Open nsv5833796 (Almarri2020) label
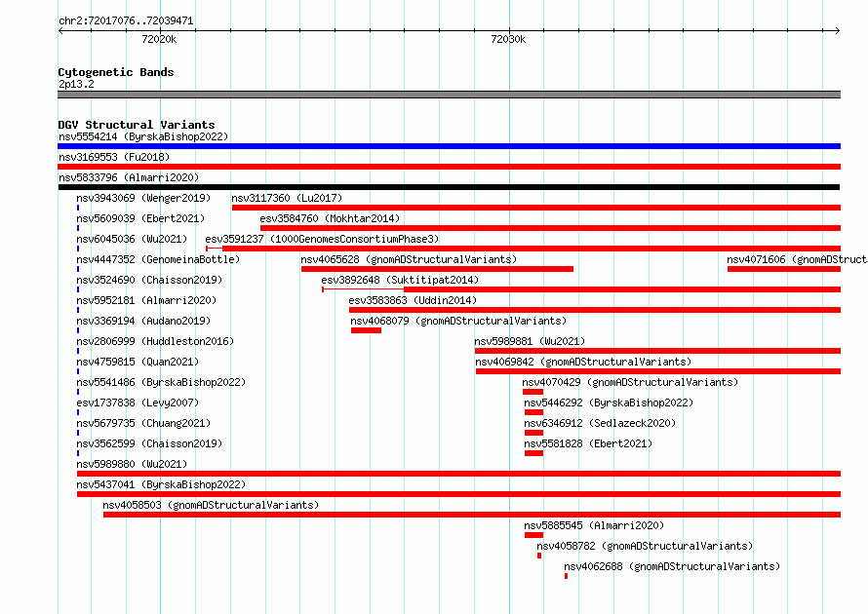 (x=129, y=177)
